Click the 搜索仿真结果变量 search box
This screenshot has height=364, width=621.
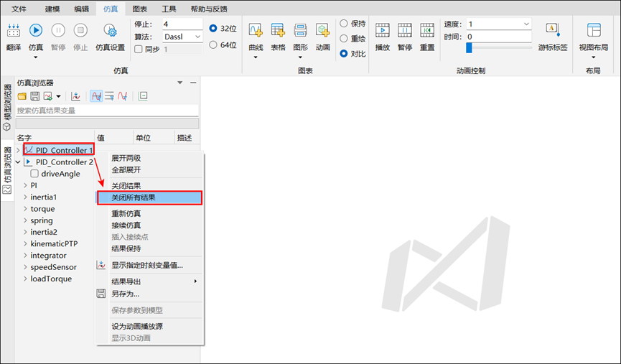pos(107,111)
